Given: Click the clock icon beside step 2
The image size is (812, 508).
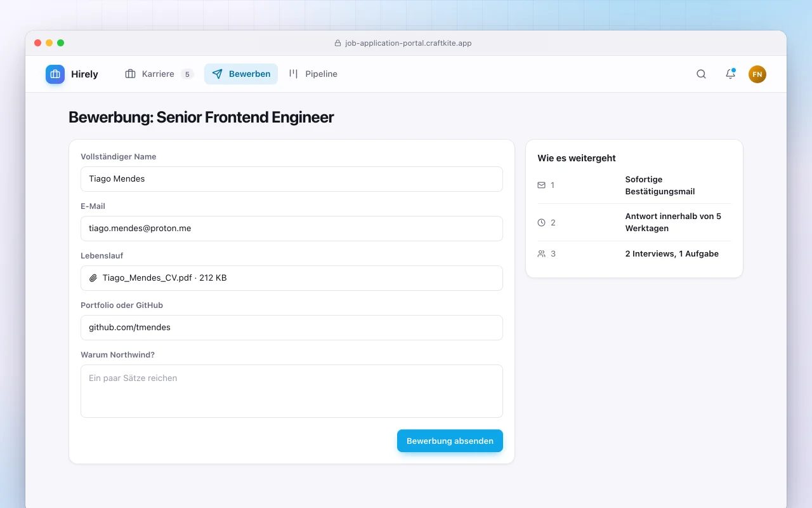Looking at the screenshot, I should point(541,223).
